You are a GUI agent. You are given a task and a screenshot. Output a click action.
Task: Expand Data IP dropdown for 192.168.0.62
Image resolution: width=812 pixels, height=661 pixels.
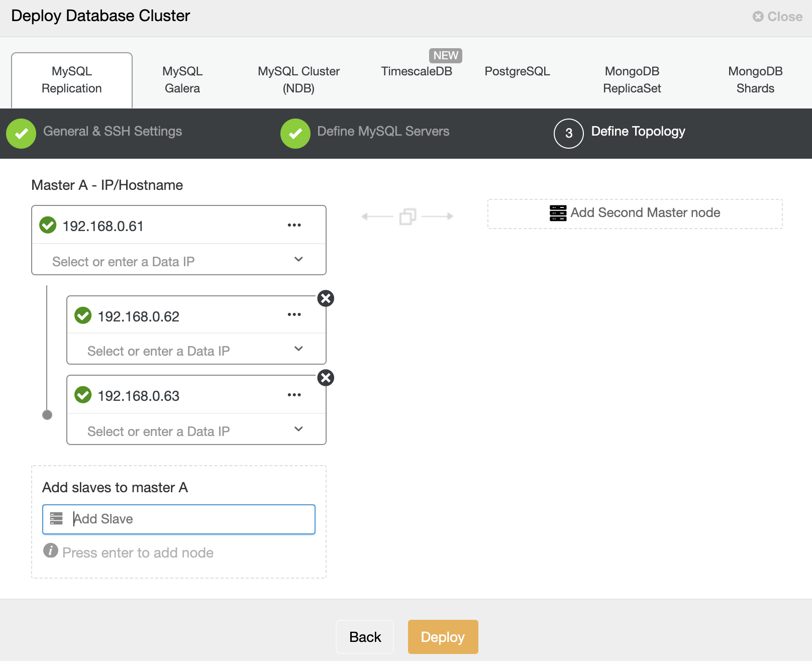[x=298, y=349]
